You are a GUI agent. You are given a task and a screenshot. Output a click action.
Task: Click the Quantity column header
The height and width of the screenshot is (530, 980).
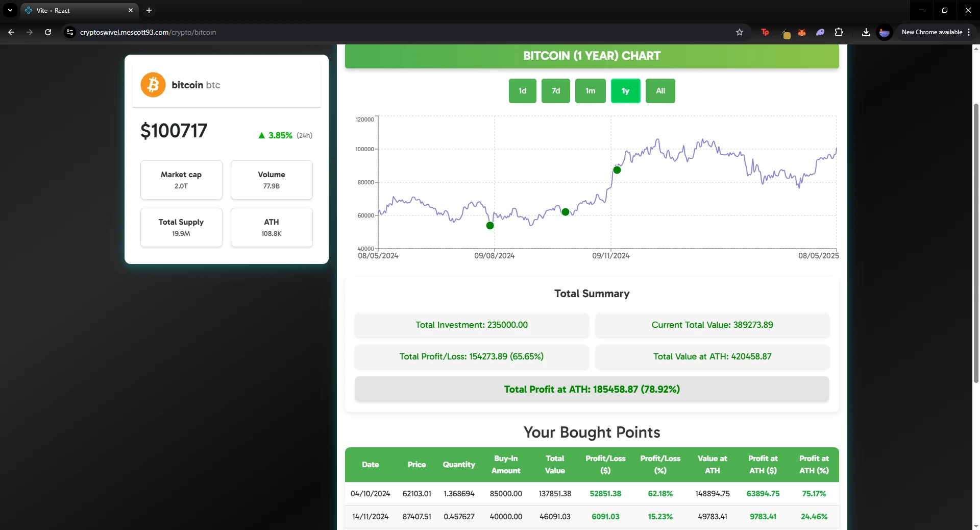[459, 465]
